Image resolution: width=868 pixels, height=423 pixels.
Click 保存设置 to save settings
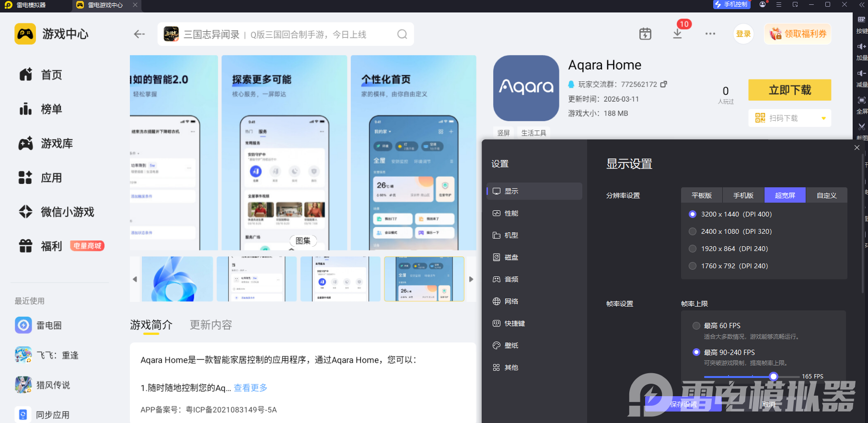[683, 404]
